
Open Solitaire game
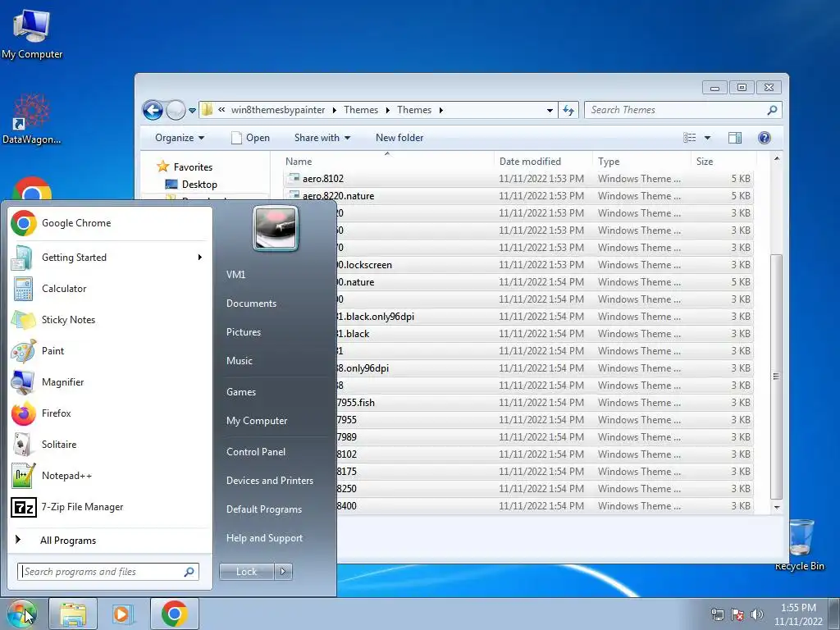coord(110,444)
